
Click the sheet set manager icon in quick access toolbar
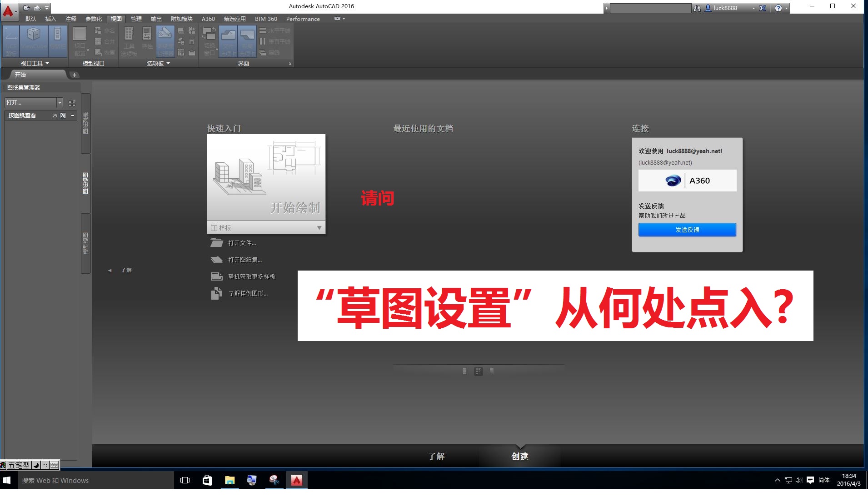[x=37, y=8]
